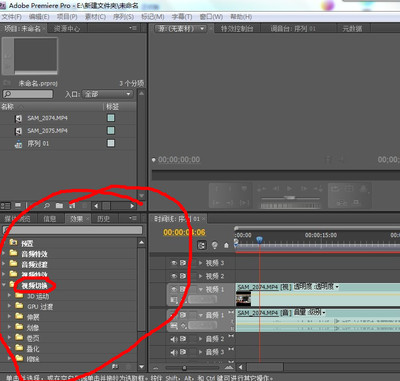400x381 pixels.
Task: Click the effects search field
Action: tap(72, 230)
